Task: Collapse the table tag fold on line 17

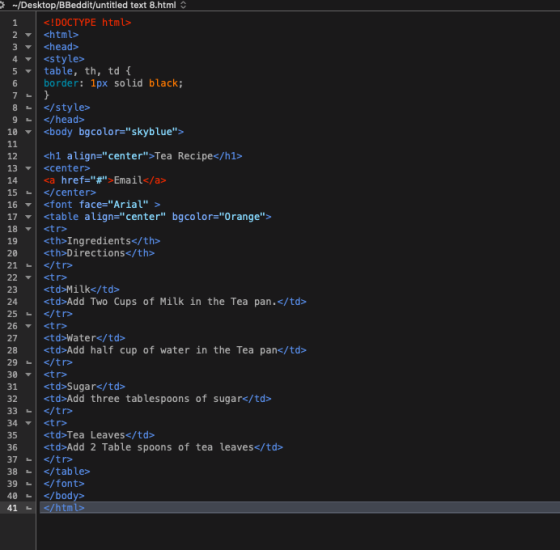Action: point(28,217)
